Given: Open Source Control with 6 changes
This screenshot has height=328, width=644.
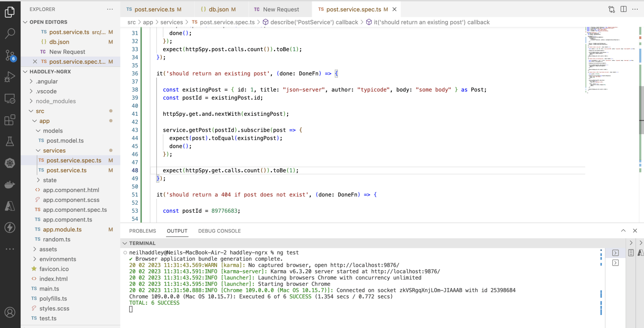Looking at the screenshot, I should [x=10, y=55].
